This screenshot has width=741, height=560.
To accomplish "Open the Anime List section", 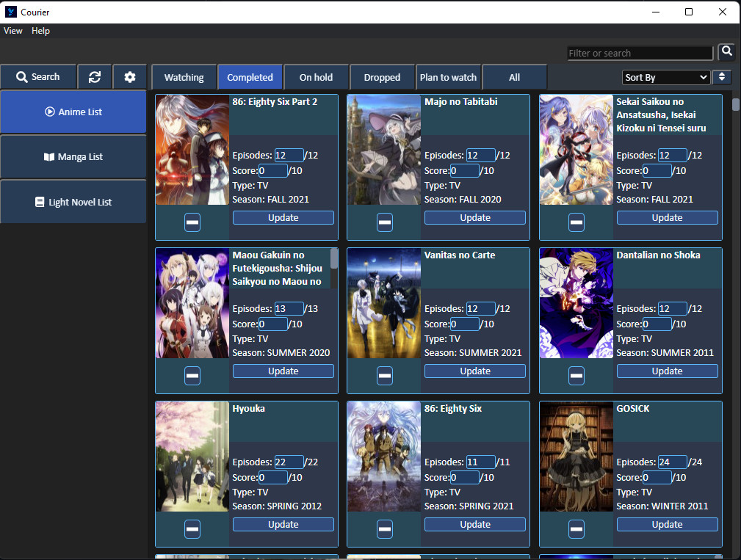I will (x=73, y=112).
